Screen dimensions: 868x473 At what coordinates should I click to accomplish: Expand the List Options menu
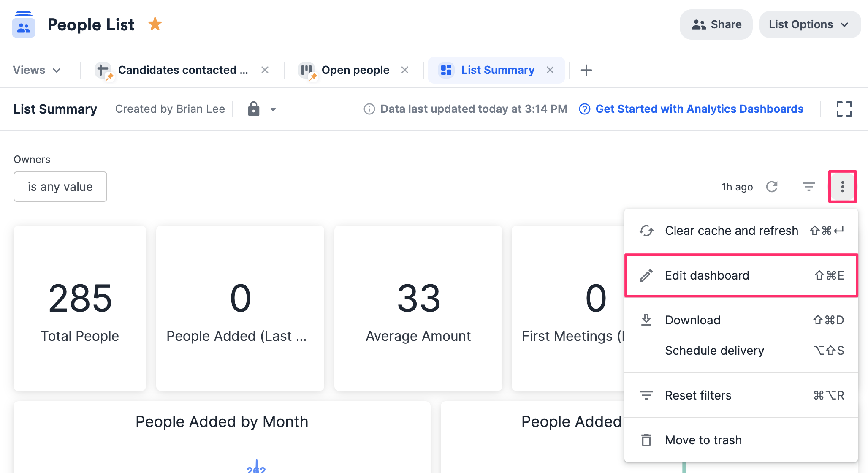click(x=809, y=24)
